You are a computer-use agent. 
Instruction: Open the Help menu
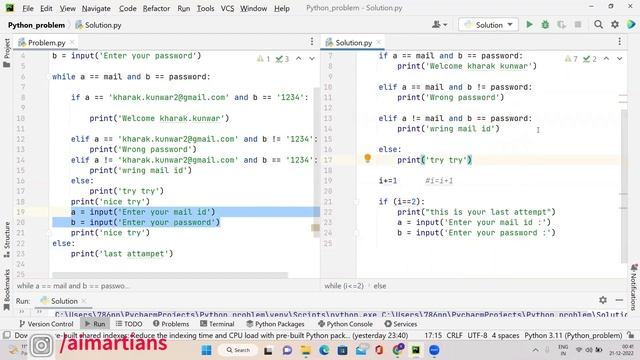[x=282, y=8]
